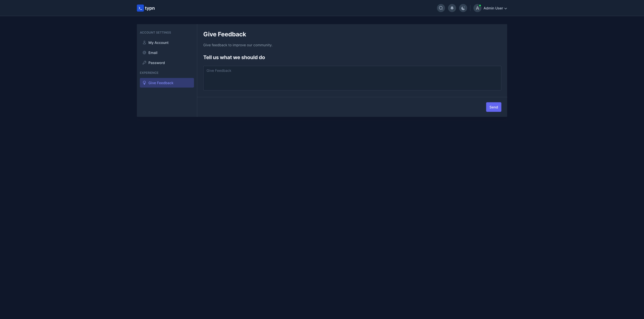The height and width of the screenshot is (319, 644).
Task: Select Give Feedback in the sidebar
Action: click(x=161, y=83)
